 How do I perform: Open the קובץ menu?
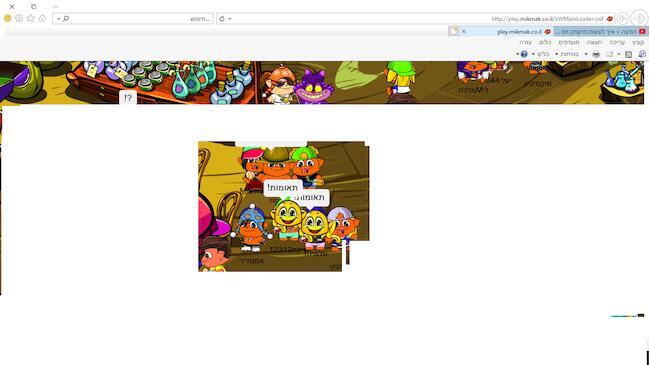(x=638, y=42)
